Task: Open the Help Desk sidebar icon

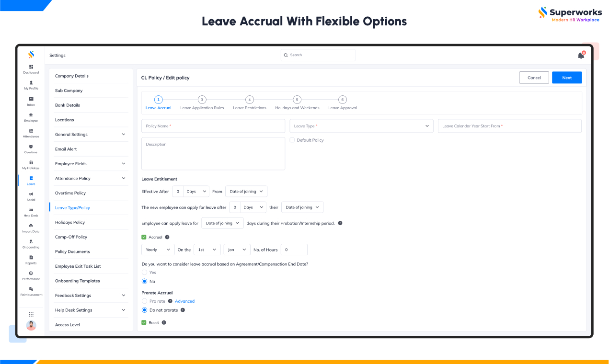Action: (31, 210)
